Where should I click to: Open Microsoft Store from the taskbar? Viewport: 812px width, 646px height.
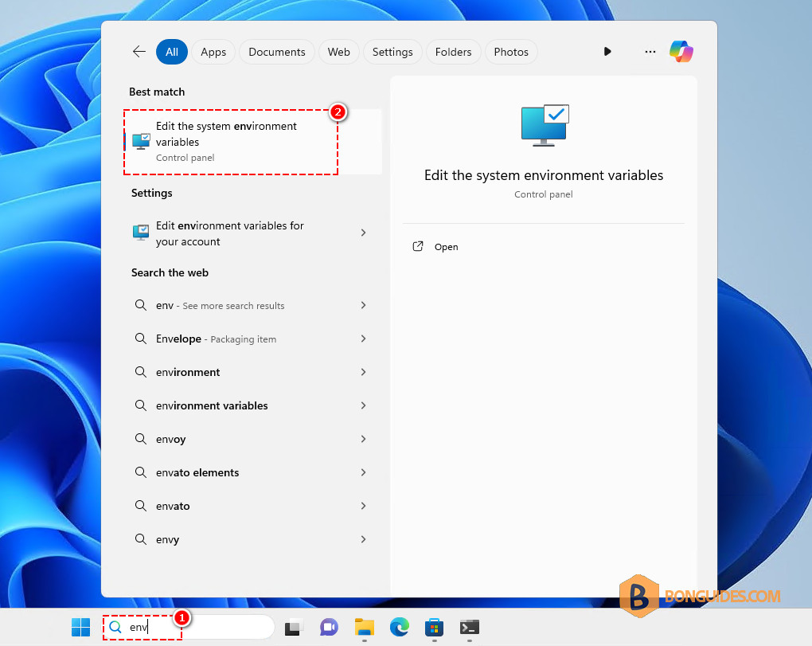click(x=434, y=628)
